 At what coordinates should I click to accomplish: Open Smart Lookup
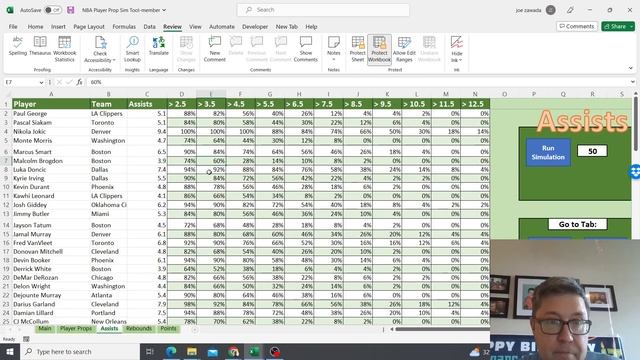click(132, 49)
